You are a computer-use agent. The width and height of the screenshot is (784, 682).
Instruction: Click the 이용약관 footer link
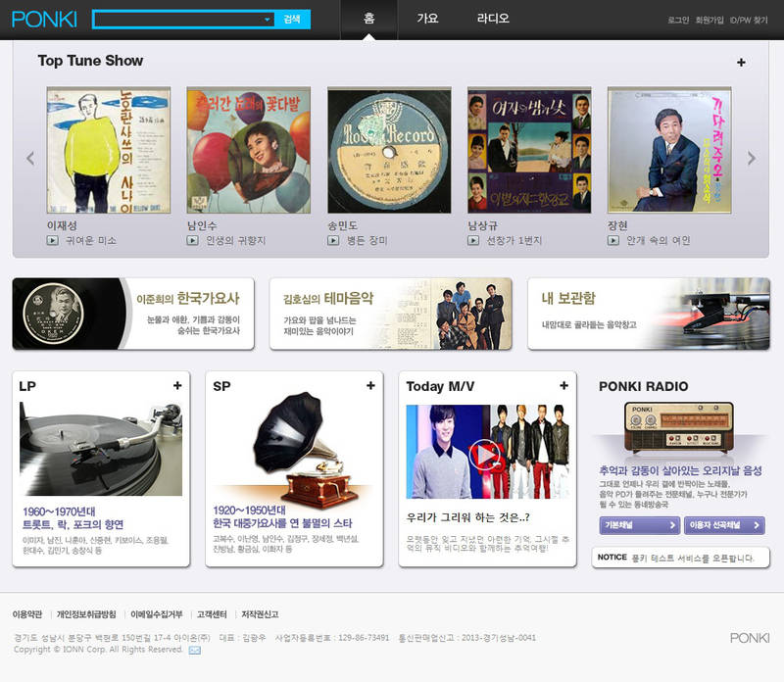coord(27,614)
